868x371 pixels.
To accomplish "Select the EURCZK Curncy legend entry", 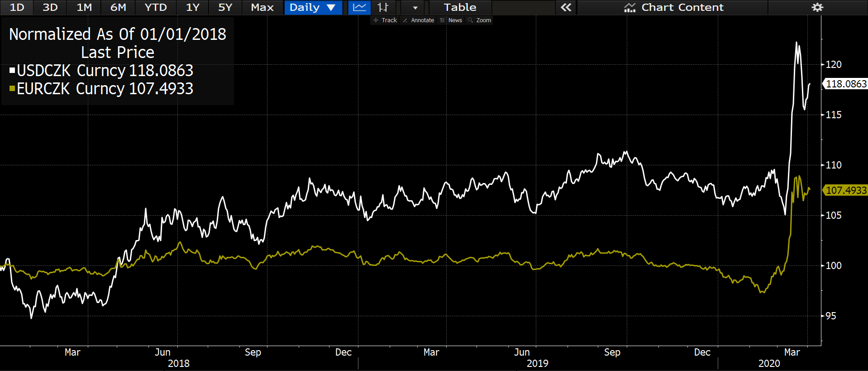I will [101, 88].
